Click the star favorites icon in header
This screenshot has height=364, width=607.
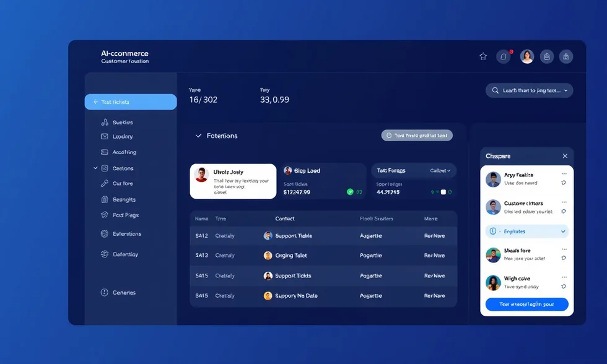tap(483, 56)
